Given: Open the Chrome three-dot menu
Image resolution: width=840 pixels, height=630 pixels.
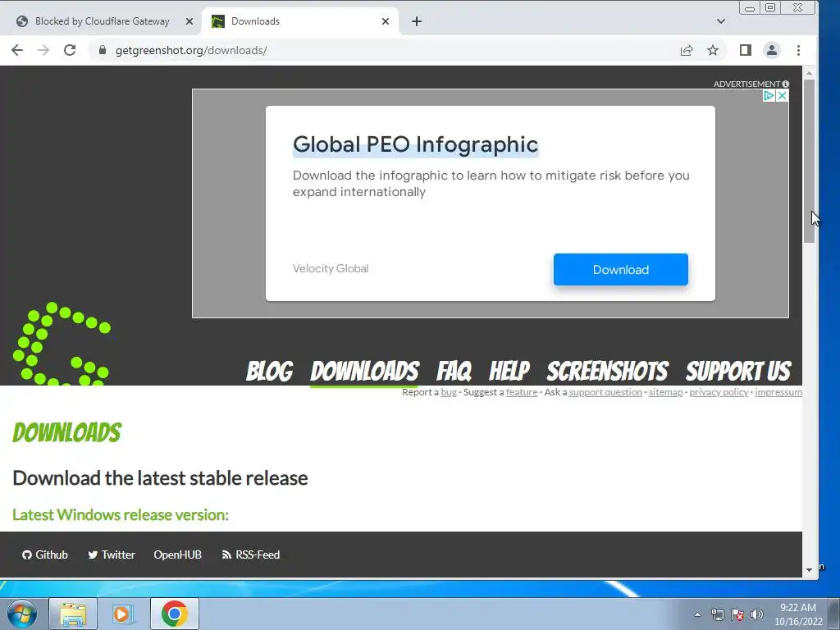Looking at the screenshot, I should coord(798,50).
